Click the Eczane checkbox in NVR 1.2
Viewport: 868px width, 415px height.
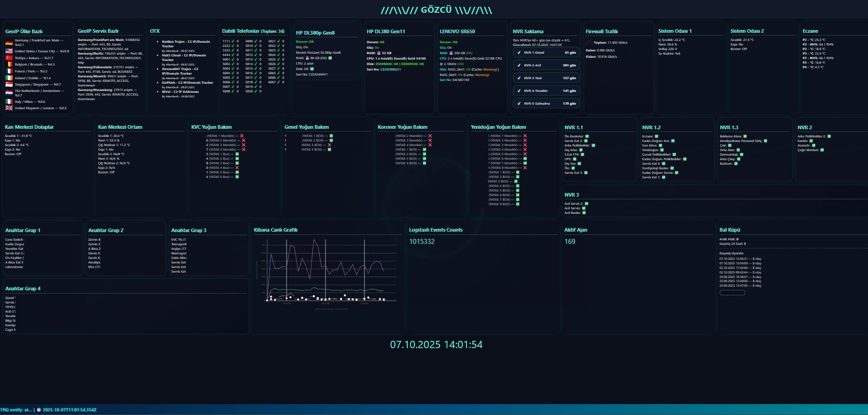pyautogui.click(x=656, y=137)
